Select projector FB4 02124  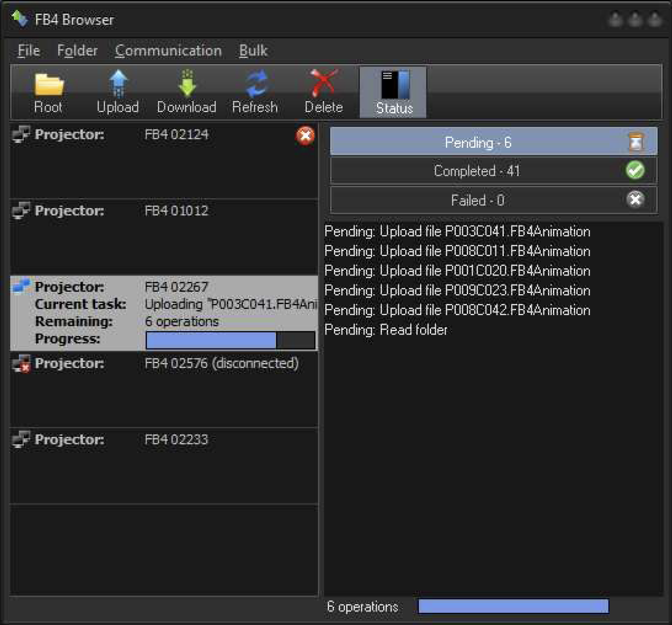(x=164, y=160)
